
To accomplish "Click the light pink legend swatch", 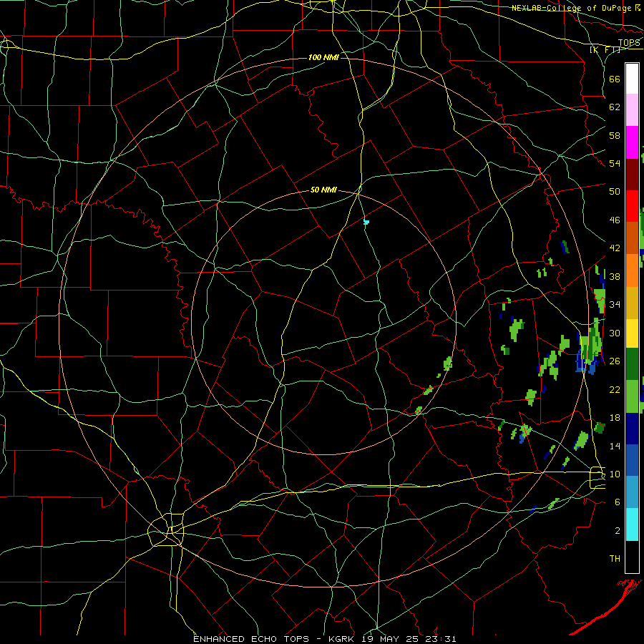I will tap(632, 110).
